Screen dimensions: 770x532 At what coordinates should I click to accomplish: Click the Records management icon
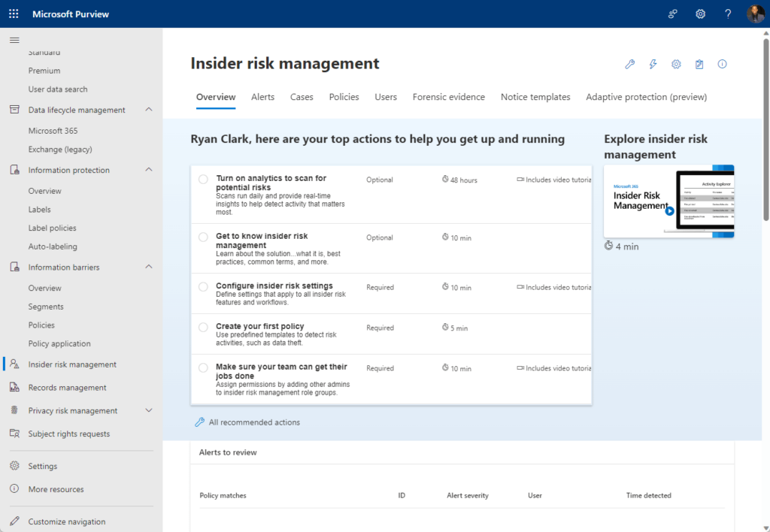tap(15, 387)
